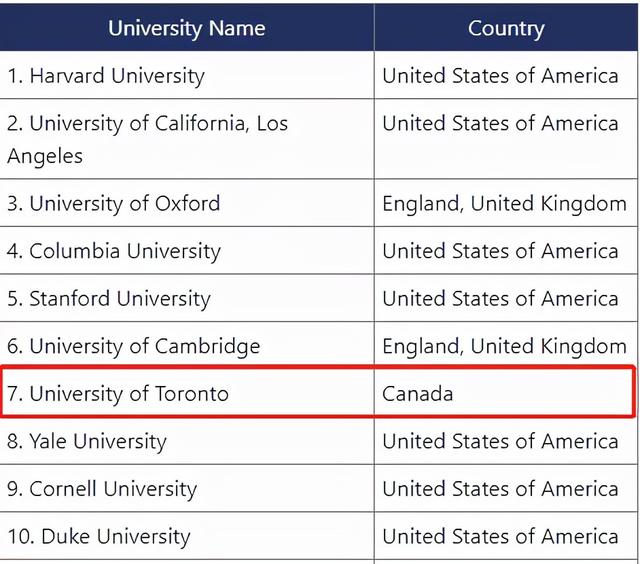Select the country cell for Yale University
The image size is (640, 564).
(x=500, y=441)
